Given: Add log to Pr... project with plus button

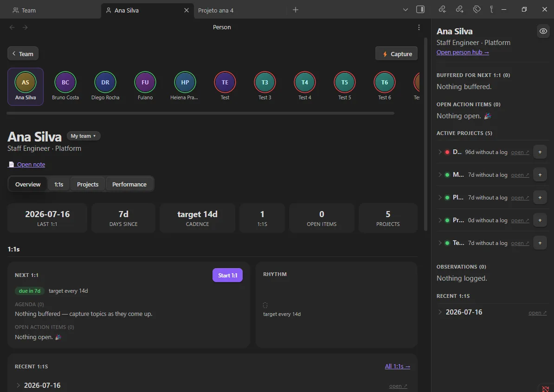Looking at the screenshot, I should click(540, 220).
